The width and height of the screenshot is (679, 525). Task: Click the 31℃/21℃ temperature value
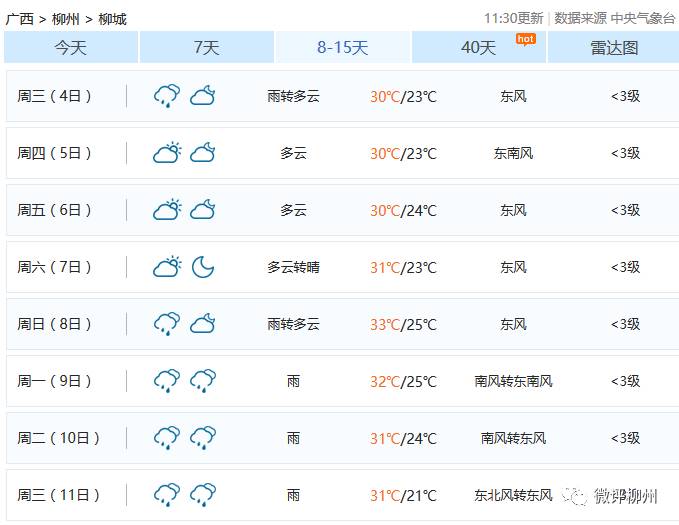coord(403,496)
